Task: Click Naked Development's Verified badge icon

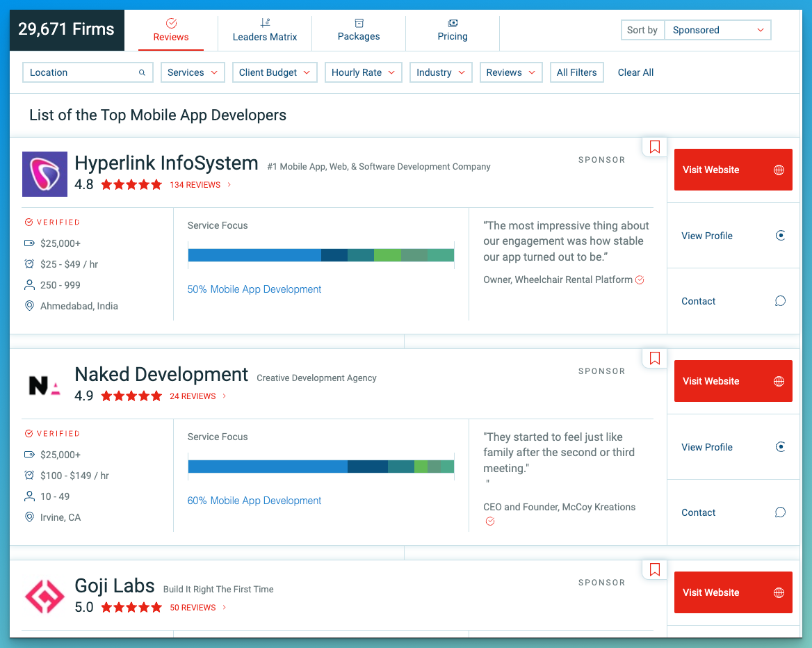Action: [x=29, y=434]
